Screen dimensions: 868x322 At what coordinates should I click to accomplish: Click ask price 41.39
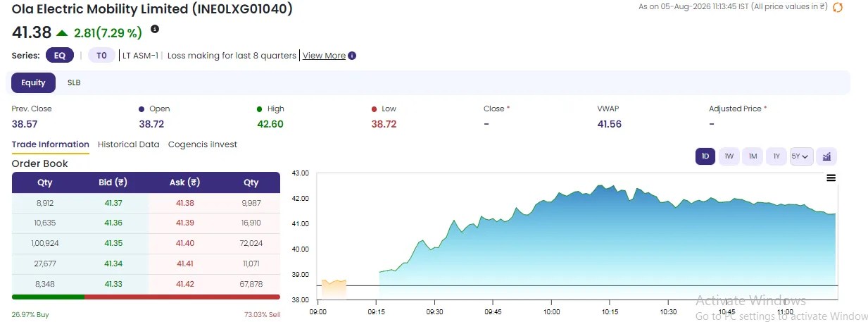[x=184, y=223]
